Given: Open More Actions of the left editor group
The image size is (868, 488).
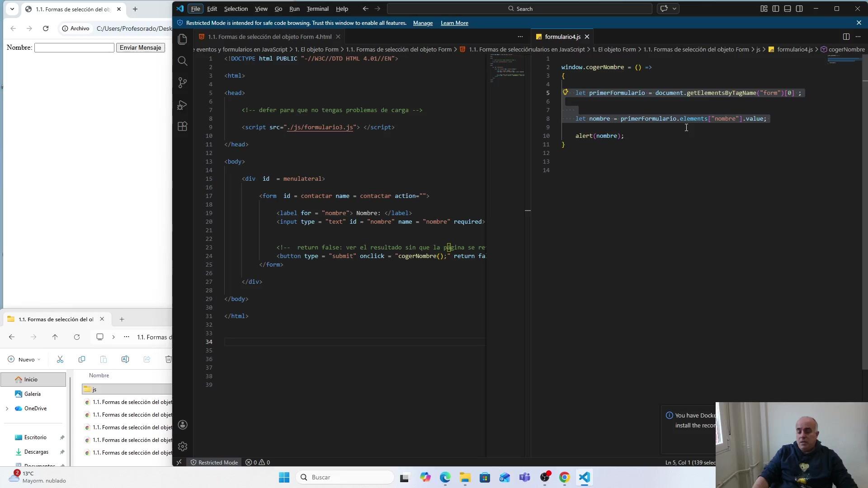Looking at the screenshot, I should (x=520, y=37).
